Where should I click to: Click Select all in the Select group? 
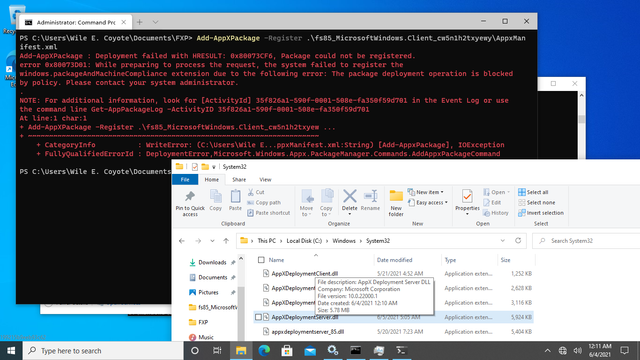533,192
